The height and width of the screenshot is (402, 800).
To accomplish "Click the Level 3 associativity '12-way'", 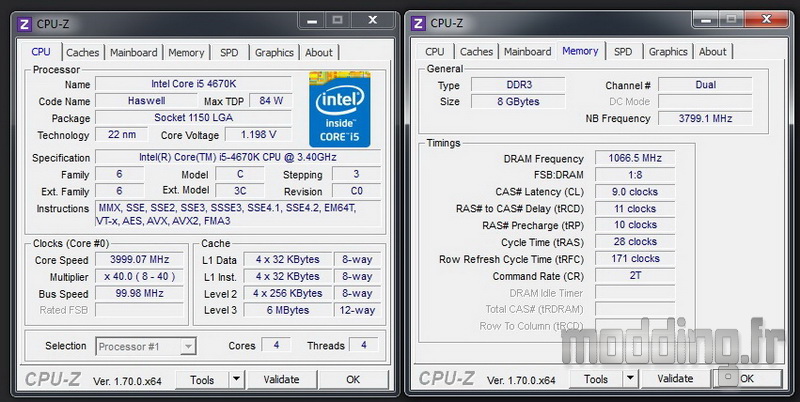I will pos(357,310).
